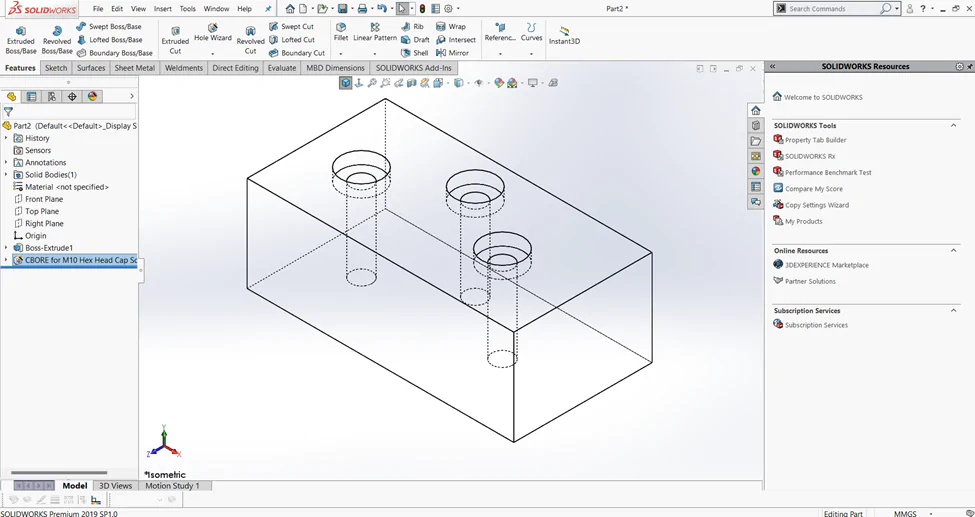Viewport: 975px width, 517px height.
Task: Collapse the SOLIDWORKS Tools section
Action: point(953,126)
